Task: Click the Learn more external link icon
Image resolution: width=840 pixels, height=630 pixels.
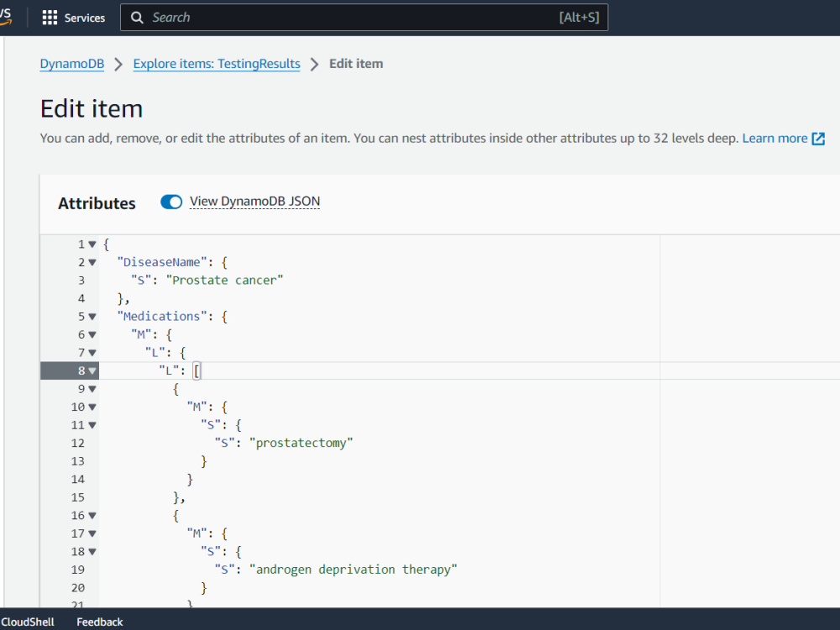Action: coord(818,139)
